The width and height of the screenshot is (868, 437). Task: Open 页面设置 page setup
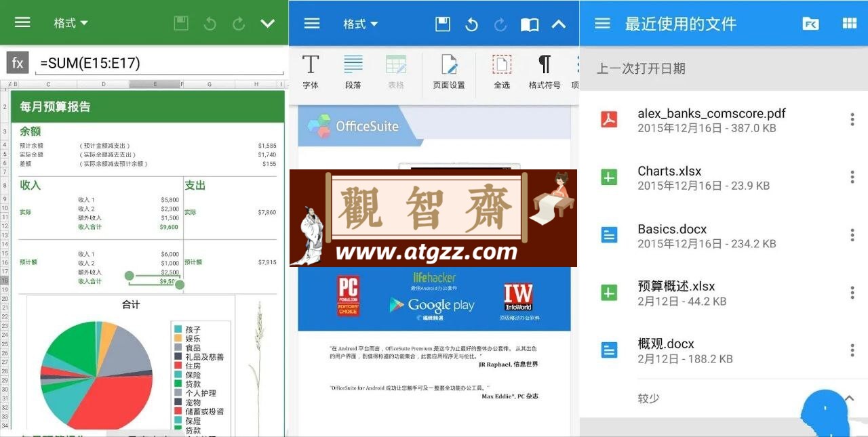(449, 72)
